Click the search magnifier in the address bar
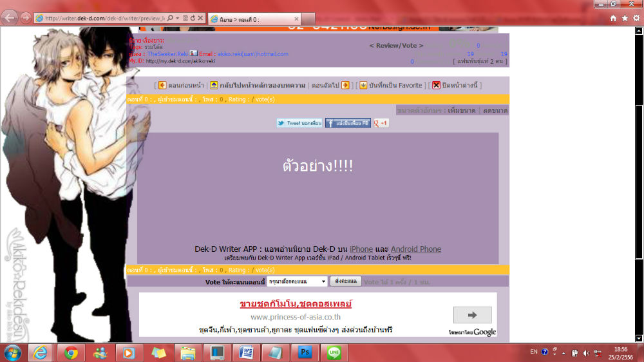 (170, 18)
